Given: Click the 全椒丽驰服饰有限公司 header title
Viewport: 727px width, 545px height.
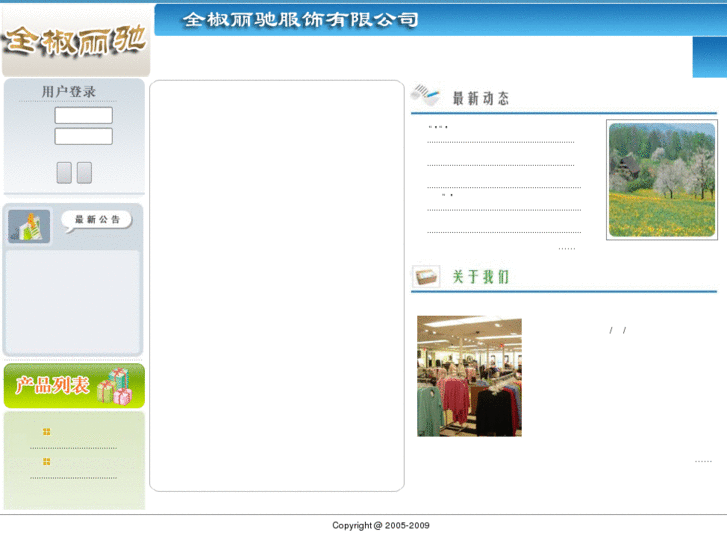Looking at the screenshot, I should [300, 19].
